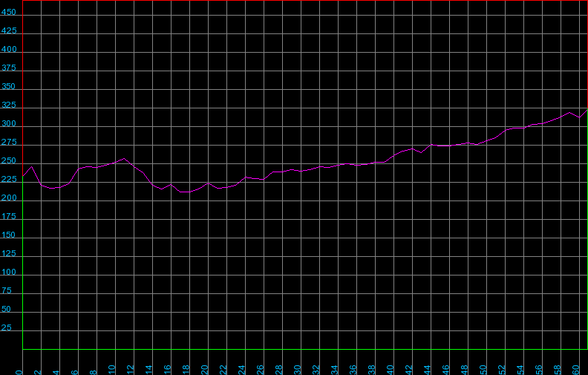Click the horizontal axis tick label 32

click(x=316, y=369)
